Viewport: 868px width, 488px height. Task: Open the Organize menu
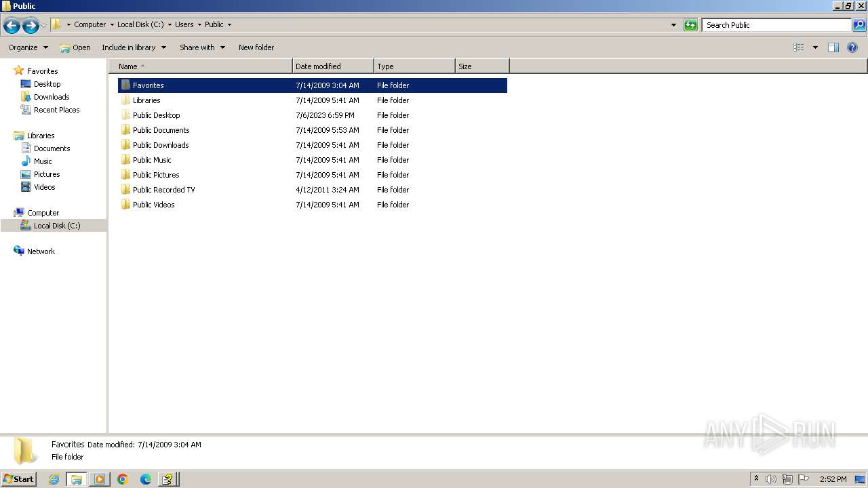(28, 47)
